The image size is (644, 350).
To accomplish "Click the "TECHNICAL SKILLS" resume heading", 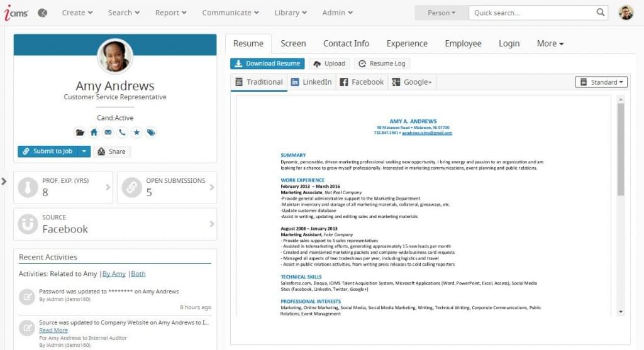I will (301, 277).
